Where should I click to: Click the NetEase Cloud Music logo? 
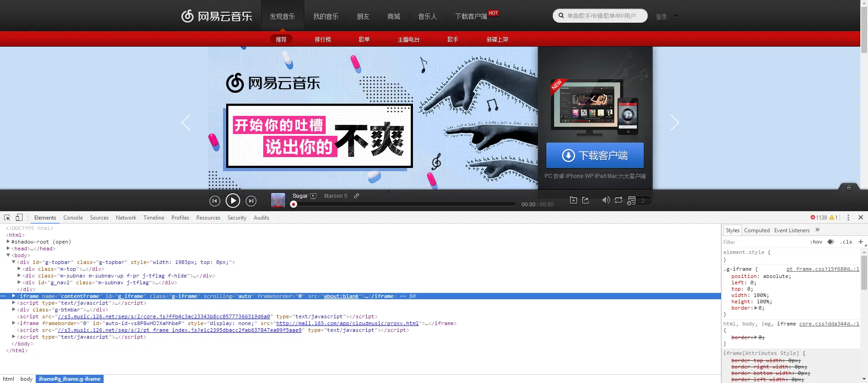[x=217, y=16]
